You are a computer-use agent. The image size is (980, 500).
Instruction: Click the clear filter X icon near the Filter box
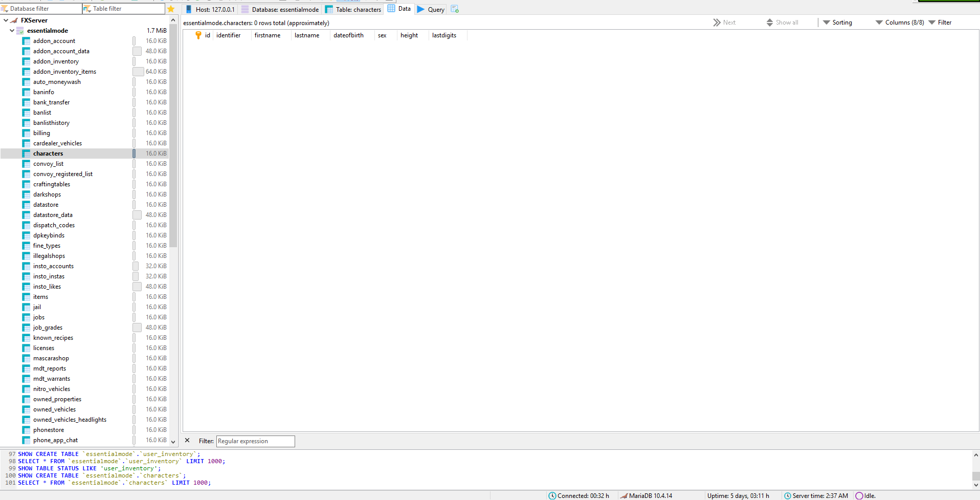click(187, 441)
